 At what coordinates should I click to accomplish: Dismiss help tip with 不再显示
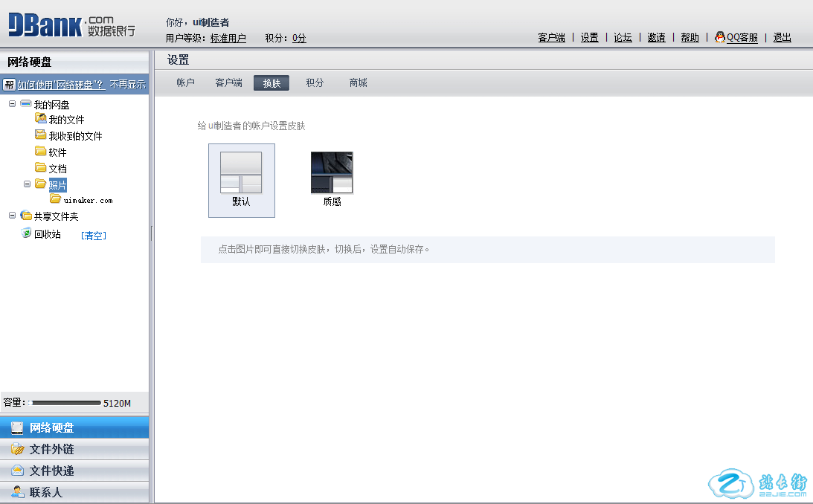tap(127, 85)
